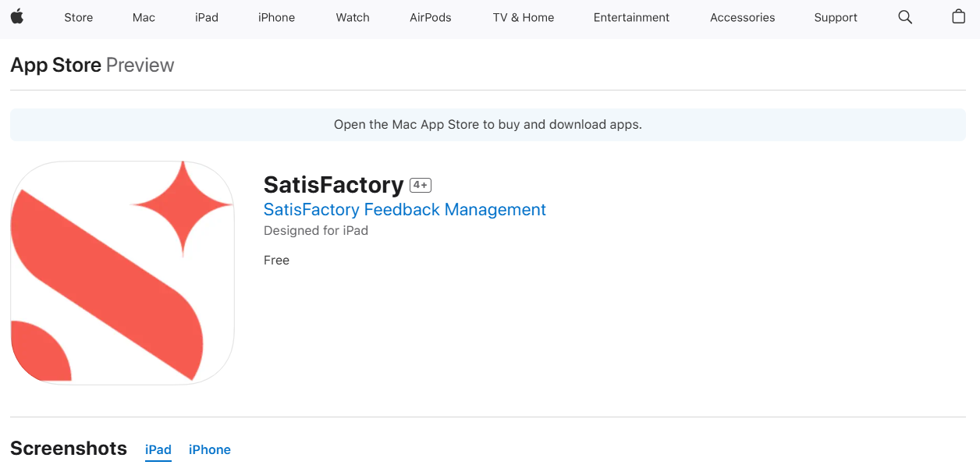Click the App Store heading link
This screenshot has height=472, width=980.
pos(56,66)
